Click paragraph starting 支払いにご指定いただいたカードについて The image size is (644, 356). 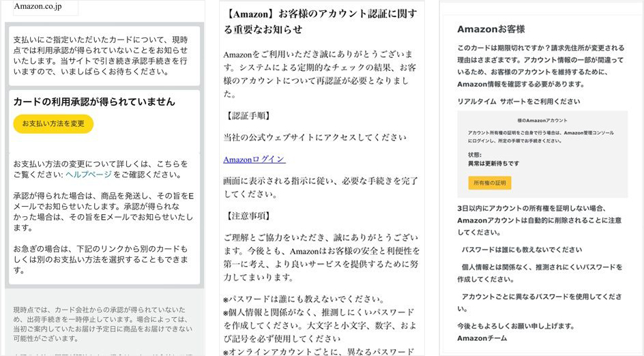(x=101, y=55)
